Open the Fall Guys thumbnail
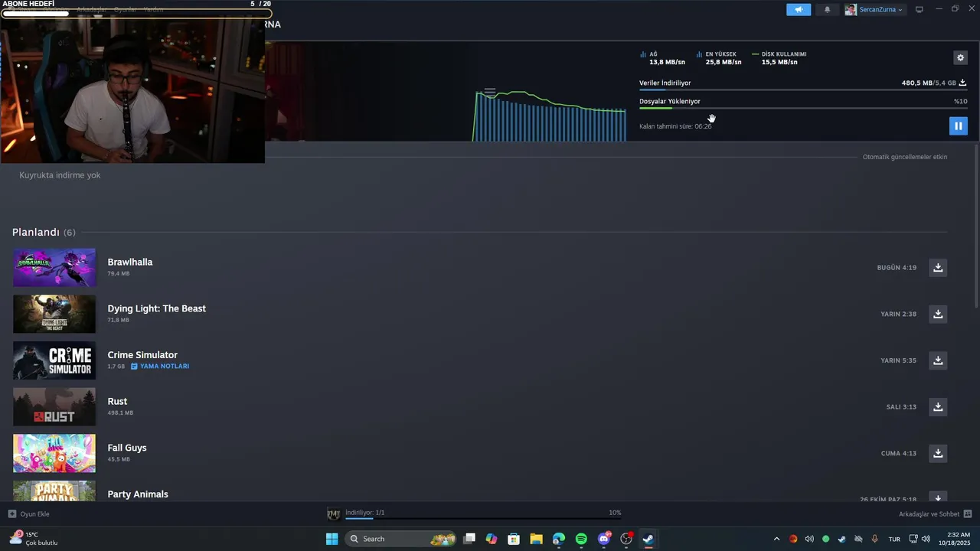The image size is (980, 551). click(54, 453)
